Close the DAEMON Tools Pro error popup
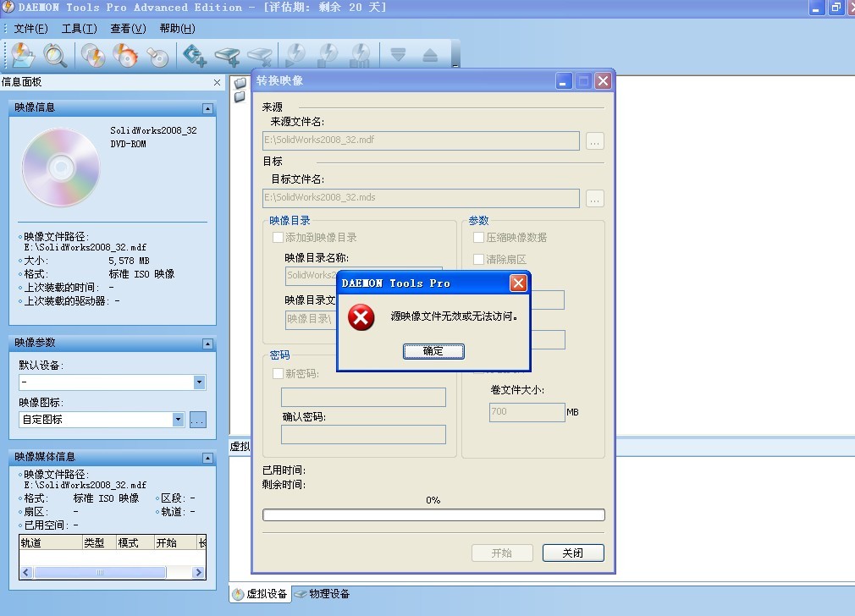The height and width of the screenshot is (616, 855). [x=518, y=283]
